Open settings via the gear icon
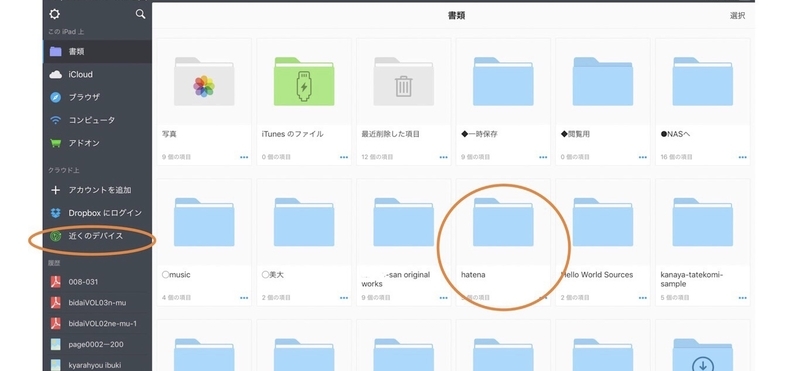800x371 pixels. [x=54, y=14]
